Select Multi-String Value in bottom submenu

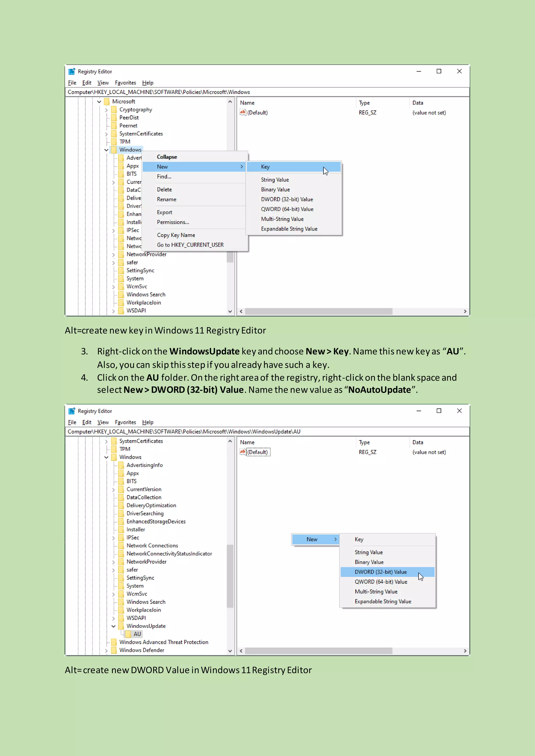pyautogui.click(x=387, y=591)
